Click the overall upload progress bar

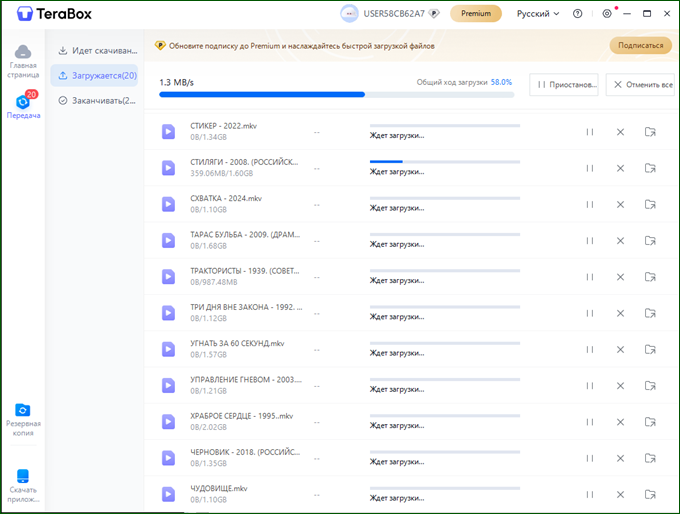coord(337,95)
